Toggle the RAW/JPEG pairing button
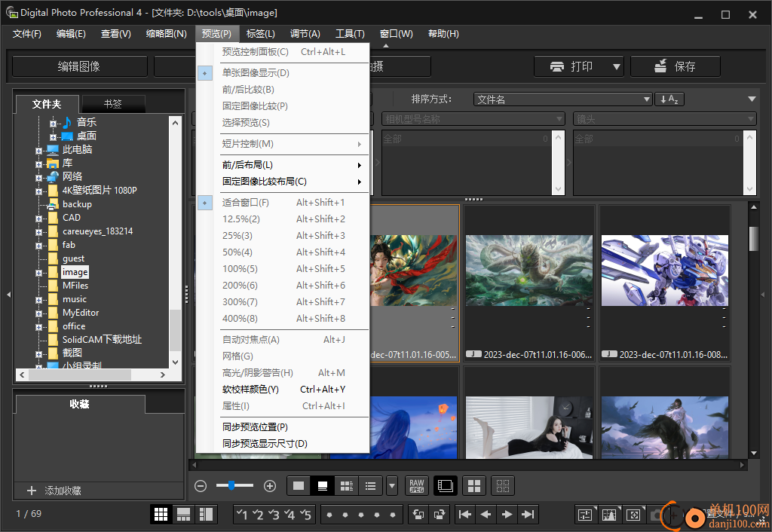Image resolution: width=772 pixels, height=532 pixels. point(416,486)
